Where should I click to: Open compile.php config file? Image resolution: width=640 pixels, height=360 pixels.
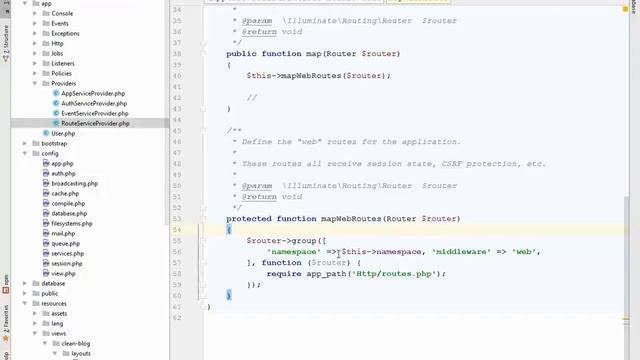68,203
